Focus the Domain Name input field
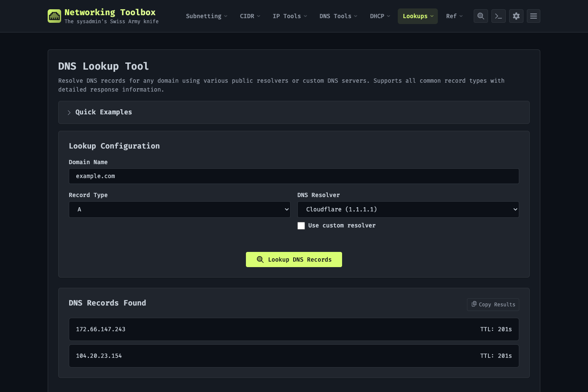The image size is (588, 392). (294, 176)
